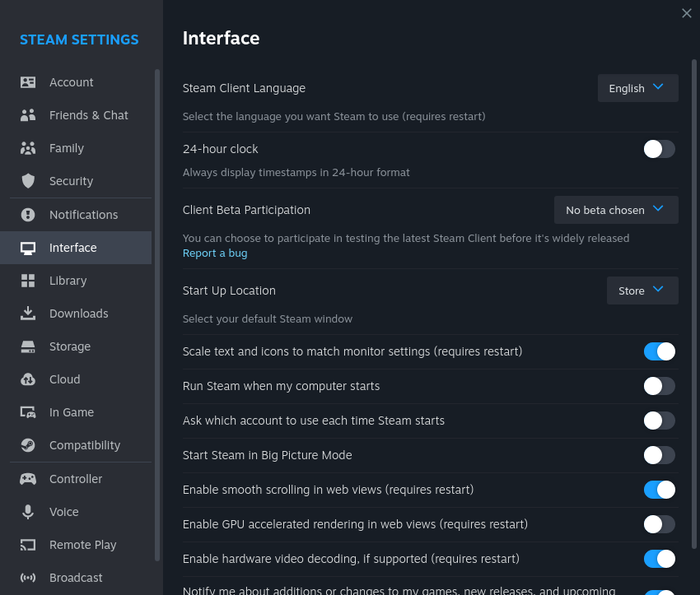This screenshot has width=700, height=595.
Task: Expand the Client Beta Participation dropdown
Action: point(615,209)
